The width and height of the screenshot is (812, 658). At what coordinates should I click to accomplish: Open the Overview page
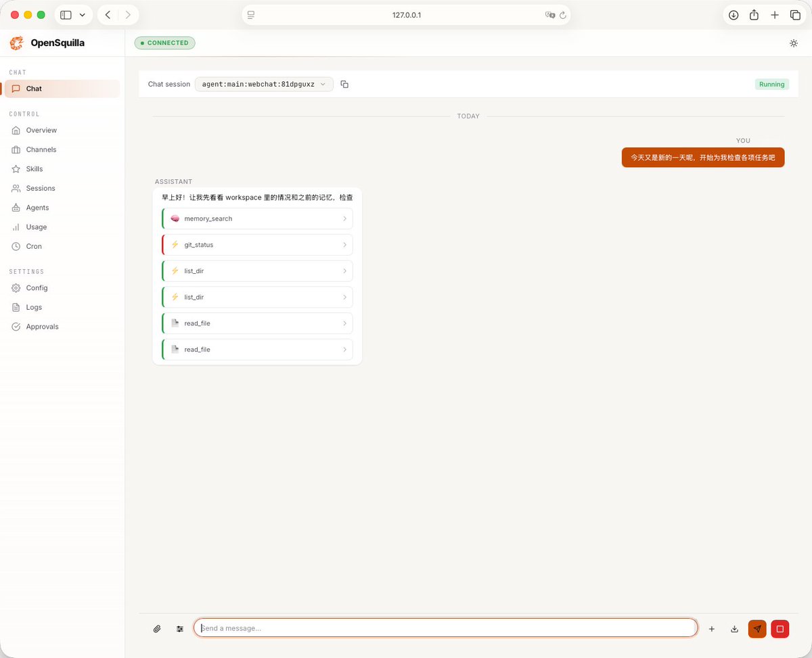coord(62,130)
